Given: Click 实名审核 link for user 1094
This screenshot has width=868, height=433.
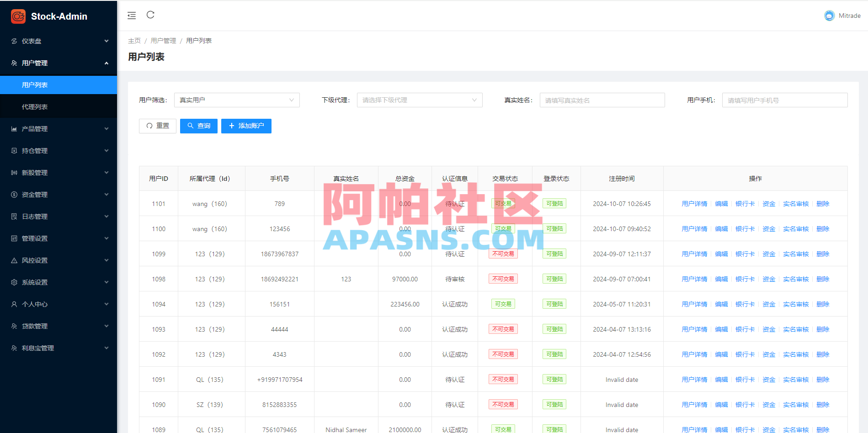Looking at the screenshot, I should pos(795,304).
